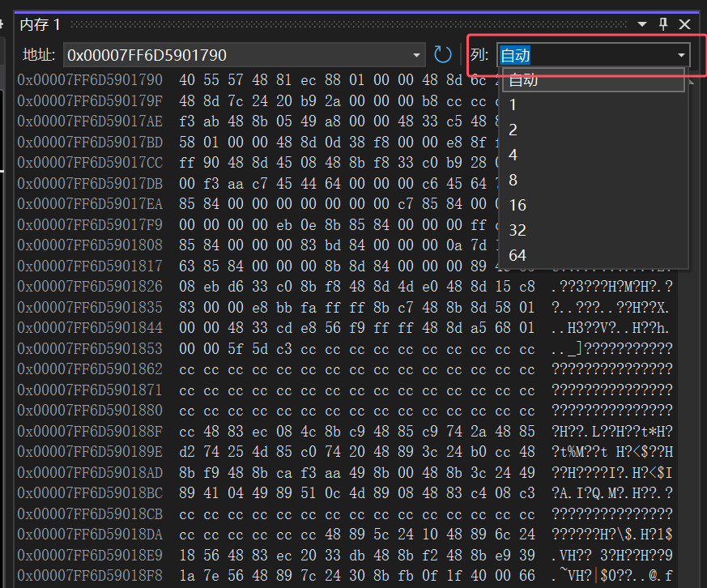Choose 32 columns option
Viewport: 707px width, 588px height.
pyautogui.click(x=594, y=230)
